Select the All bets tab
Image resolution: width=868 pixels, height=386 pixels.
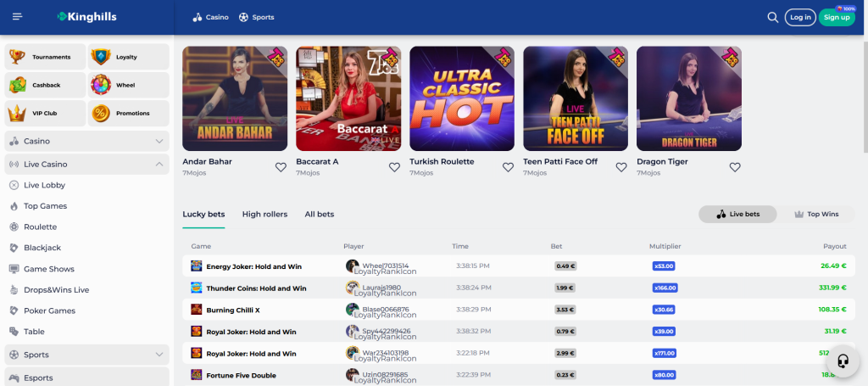(x=320, y=215)
